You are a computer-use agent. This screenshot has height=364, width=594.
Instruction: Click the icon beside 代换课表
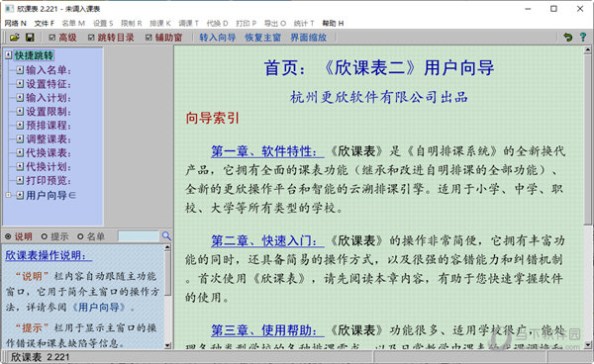[20, 152]
